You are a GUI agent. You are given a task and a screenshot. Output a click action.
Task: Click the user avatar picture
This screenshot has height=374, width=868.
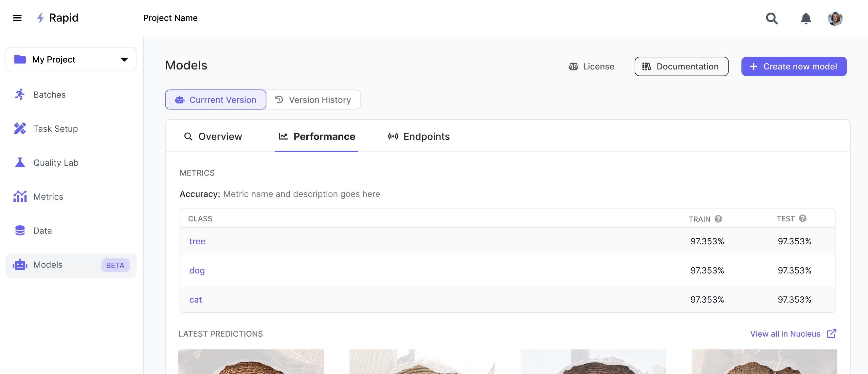click(835, 18)
